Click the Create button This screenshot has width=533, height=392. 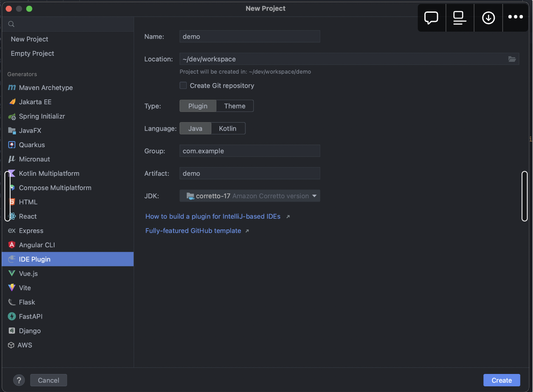[502, 380]
